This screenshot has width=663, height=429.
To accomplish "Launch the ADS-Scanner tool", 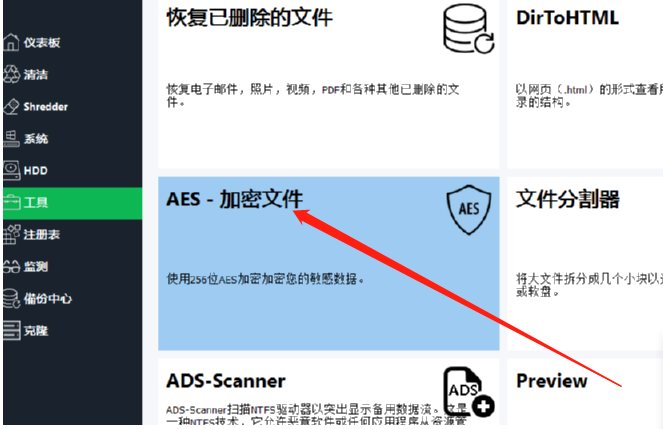I will click(x=329, y=392).
